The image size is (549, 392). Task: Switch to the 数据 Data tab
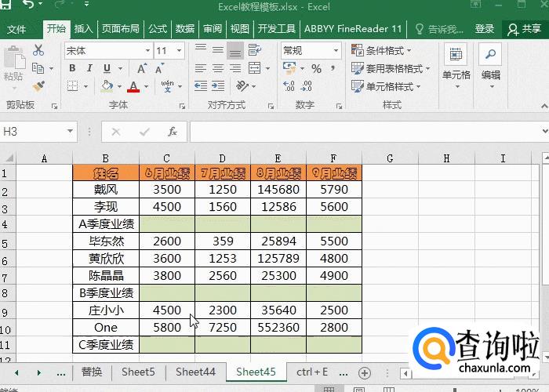[x=185, y=29]
